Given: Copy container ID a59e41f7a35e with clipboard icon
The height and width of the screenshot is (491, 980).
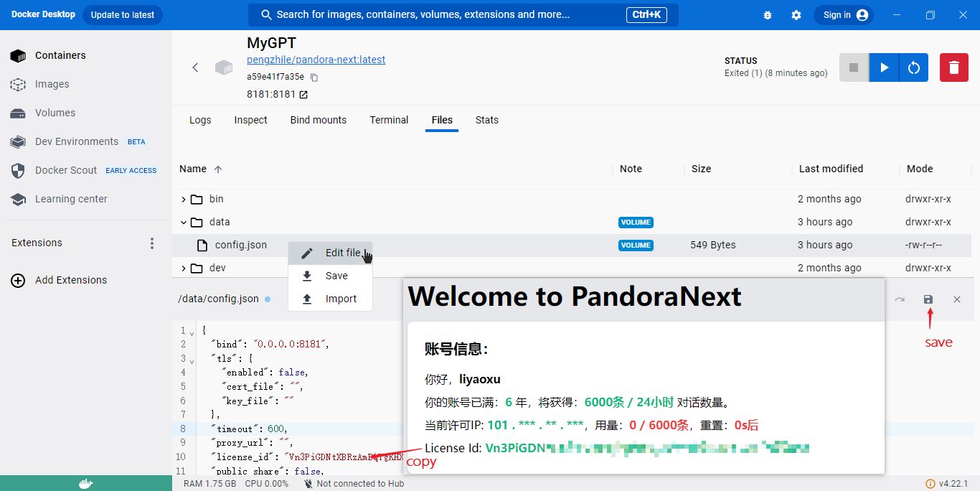Looking at the screenshot, I should pyautogui.click(x=314, y=78).
